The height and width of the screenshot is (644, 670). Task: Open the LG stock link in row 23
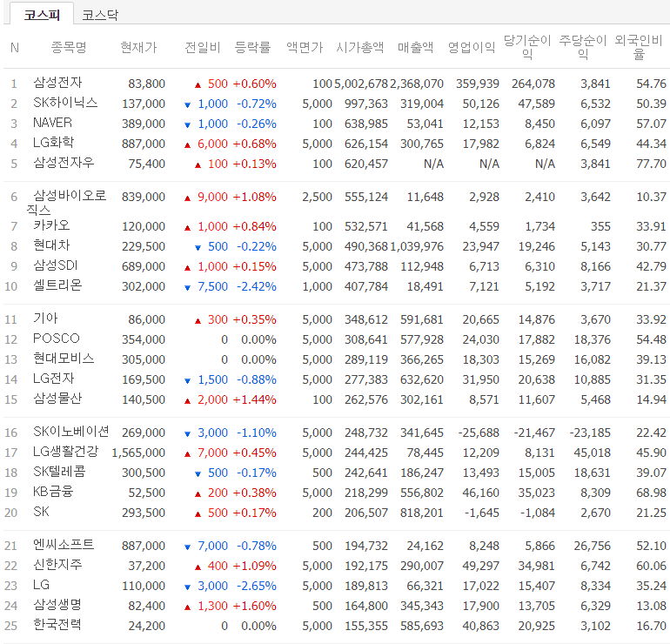(x=41, y=585)
